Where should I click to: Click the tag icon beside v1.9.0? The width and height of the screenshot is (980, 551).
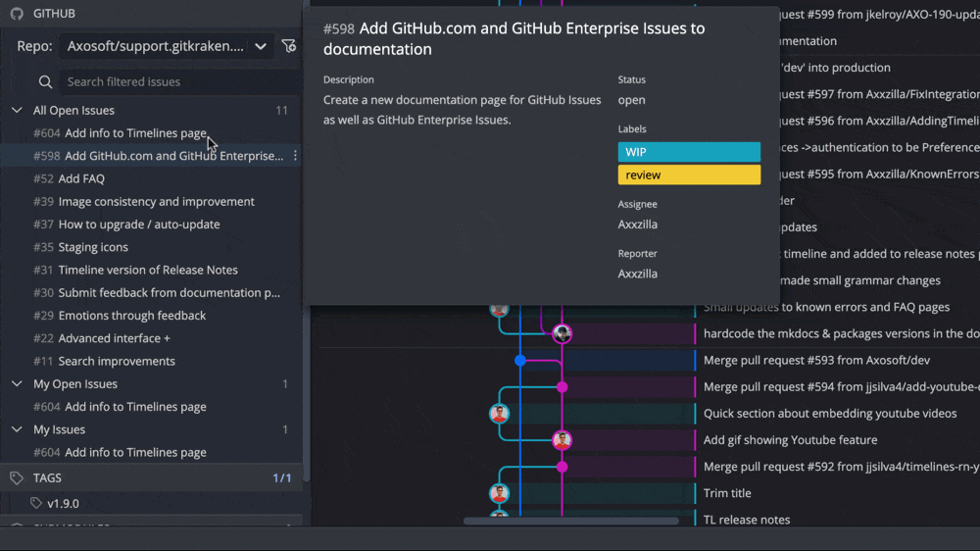pyautogui.click(x=35, y=503)
